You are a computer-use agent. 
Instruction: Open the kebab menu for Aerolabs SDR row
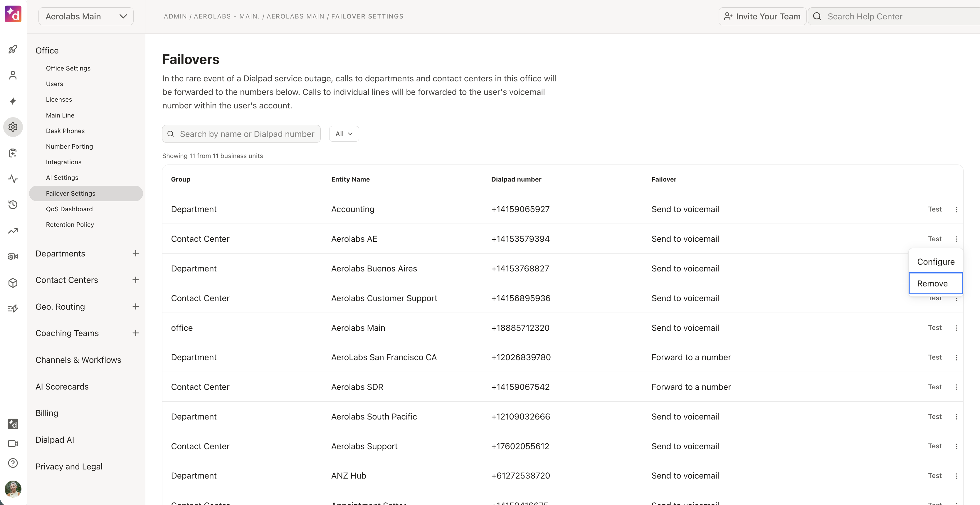tap(957, 387)
